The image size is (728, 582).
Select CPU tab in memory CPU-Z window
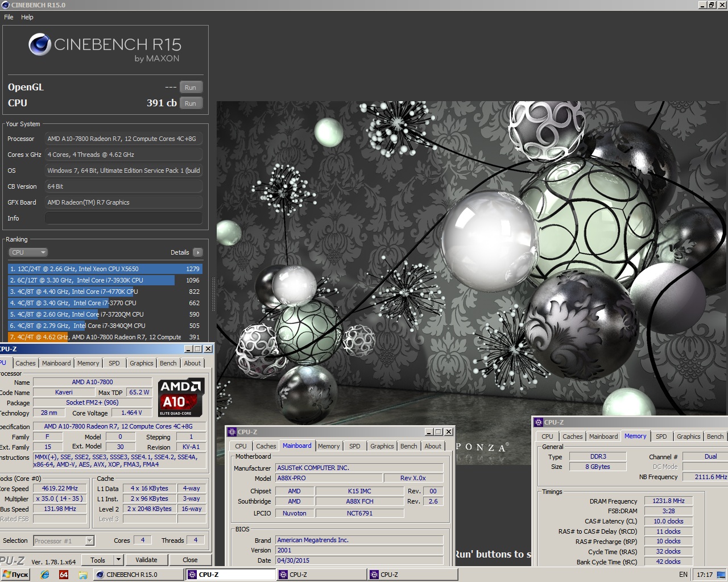pos(547,436)
